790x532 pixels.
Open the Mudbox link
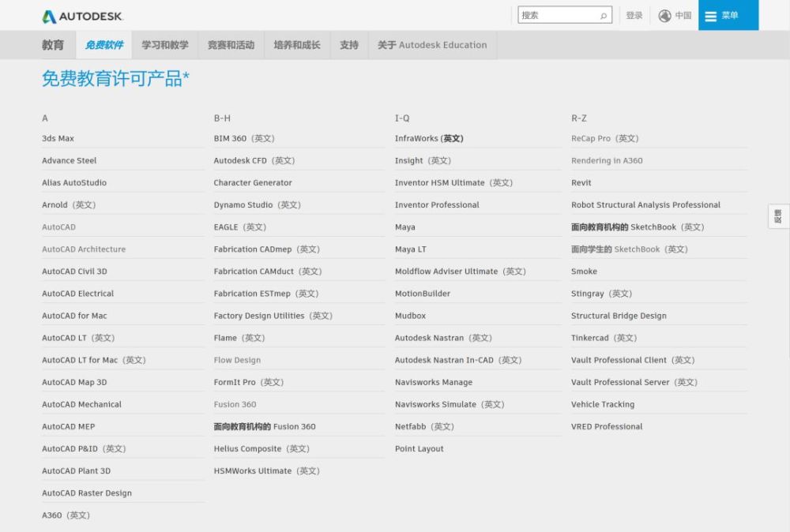pyautogui.click(x=410, y=316)
